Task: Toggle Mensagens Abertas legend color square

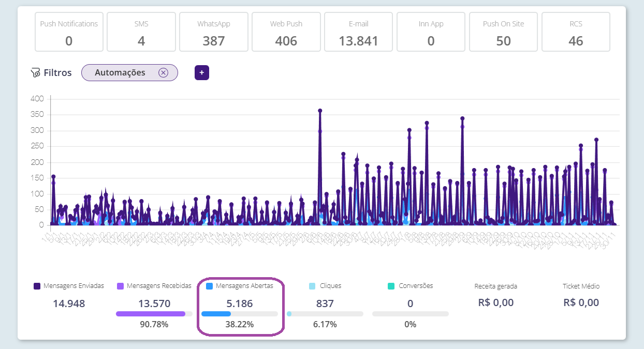Action: [x=209, y=286]
